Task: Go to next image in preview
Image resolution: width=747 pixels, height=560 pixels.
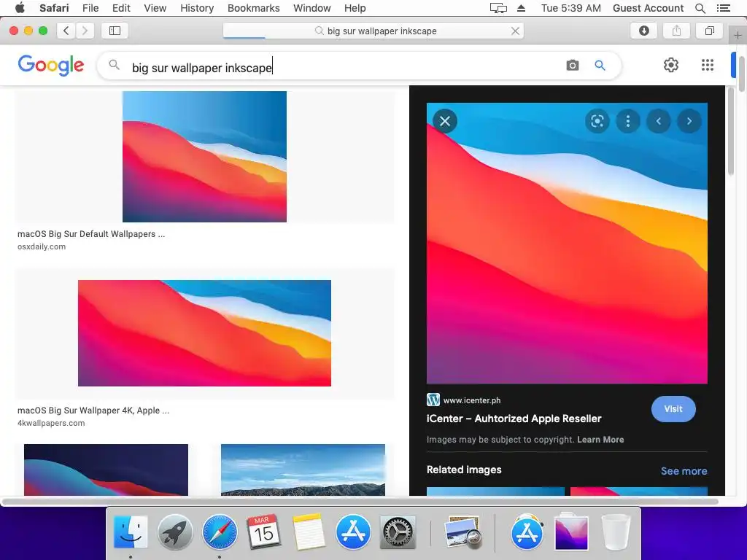Action: (689, 121)
